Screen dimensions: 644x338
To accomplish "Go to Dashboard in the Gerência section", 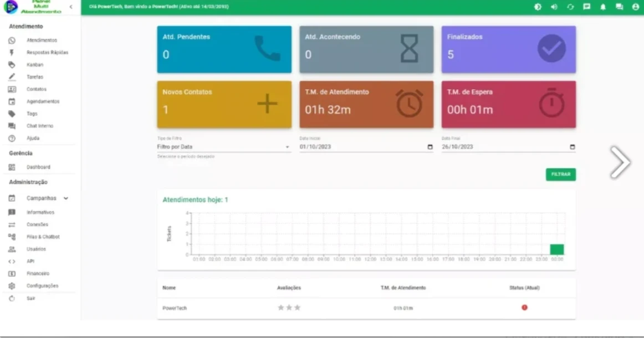I will [x=38, y=167].
